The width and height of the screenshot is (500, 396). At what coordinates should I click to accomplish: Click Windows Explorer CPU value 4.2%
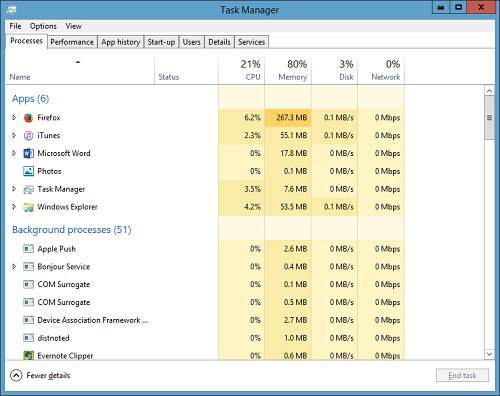(x=252, y=207)
